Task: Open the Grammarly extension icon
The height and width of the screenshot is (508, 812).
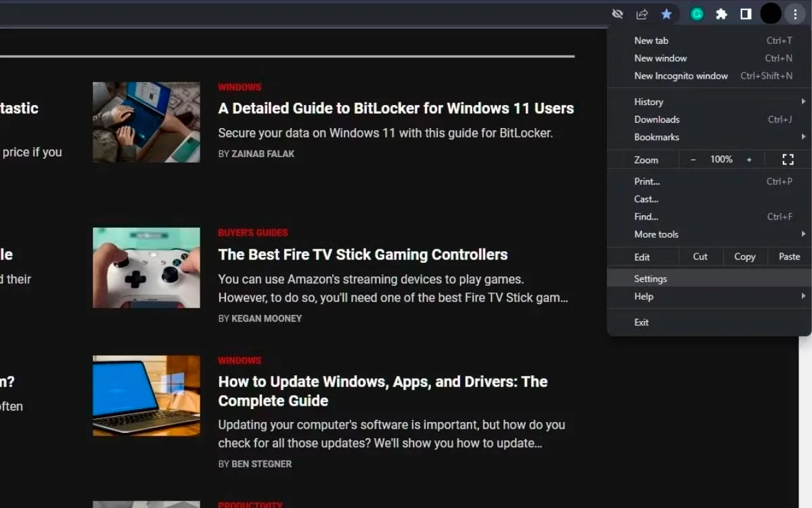Action: (696, 14)
